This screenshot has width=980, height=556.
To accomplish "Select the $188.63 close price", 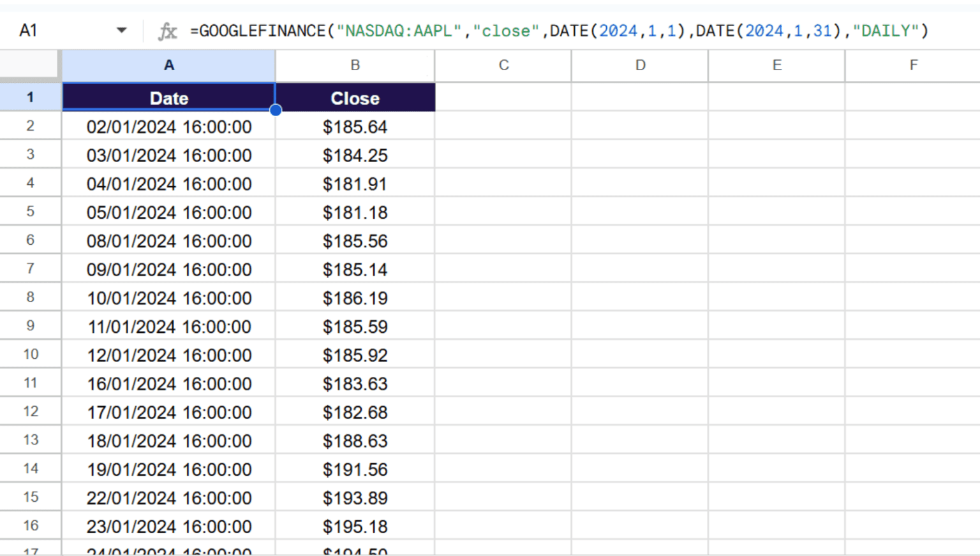I will click(x=355, y=441).
